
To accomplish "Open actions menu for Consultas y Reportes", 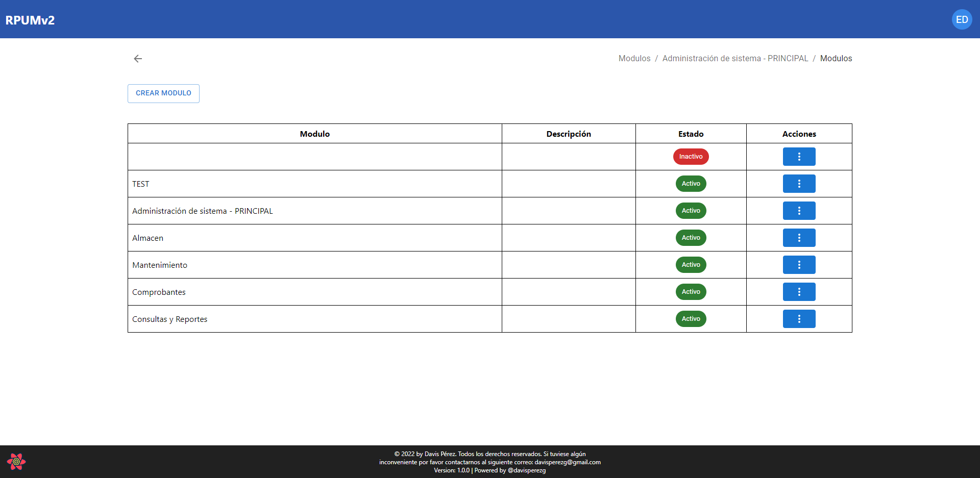I will pyautogui.click(x=799, y=319).
